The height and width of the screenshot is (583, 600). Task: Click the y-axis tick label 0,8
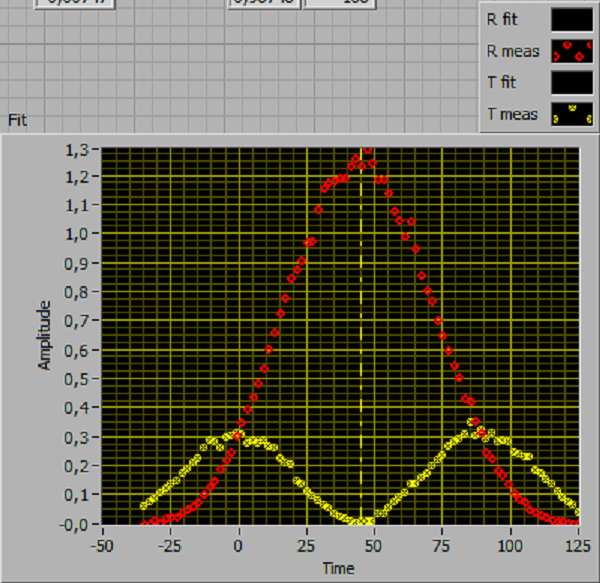77,292
